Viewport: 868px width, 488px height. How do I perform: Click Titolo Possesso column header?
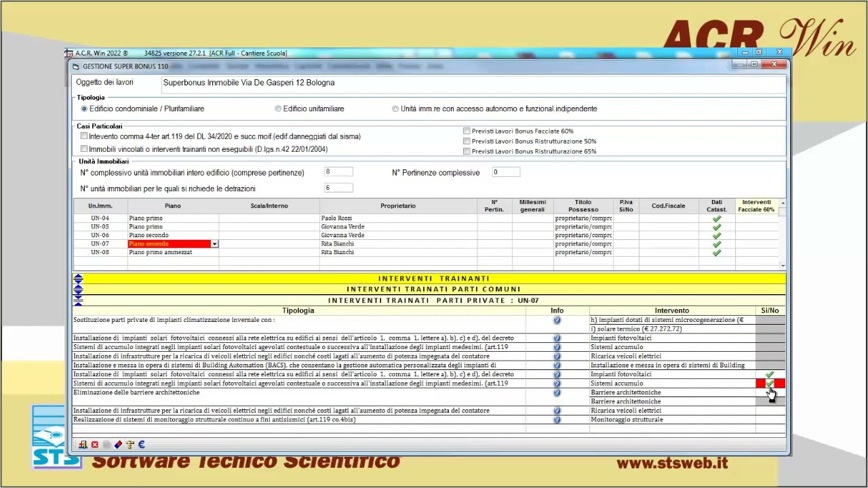pos(583,206)
